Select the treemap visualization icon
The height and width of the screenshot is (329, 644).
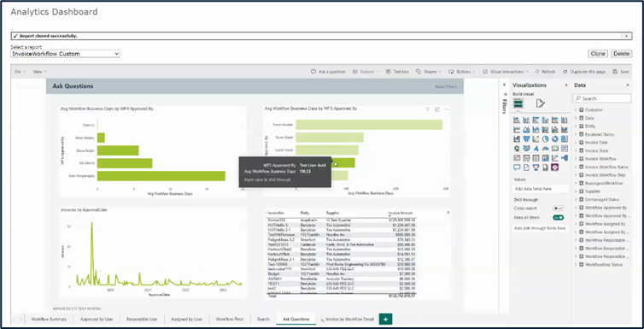point(565,138)
